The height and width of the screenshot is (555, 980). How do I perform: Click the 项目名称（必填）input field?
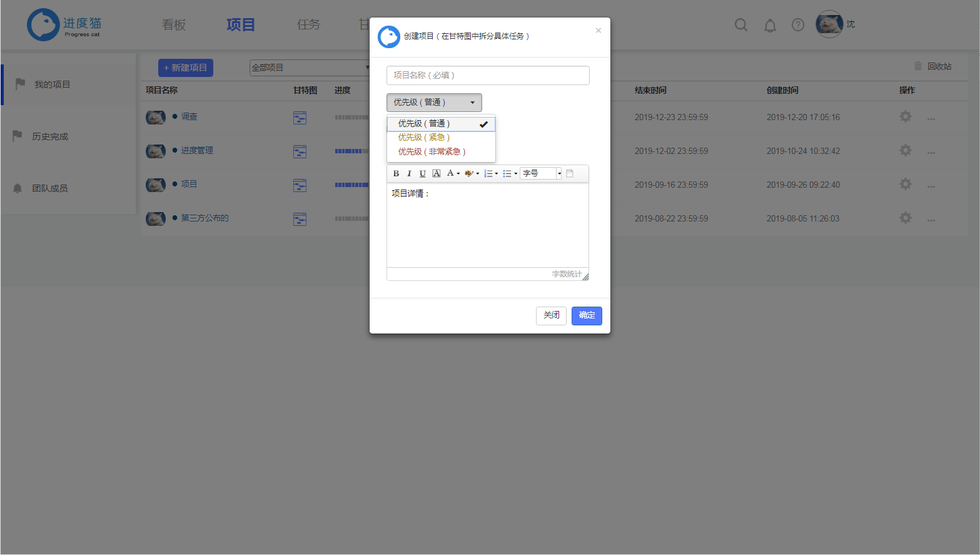(x=487, y=75)
